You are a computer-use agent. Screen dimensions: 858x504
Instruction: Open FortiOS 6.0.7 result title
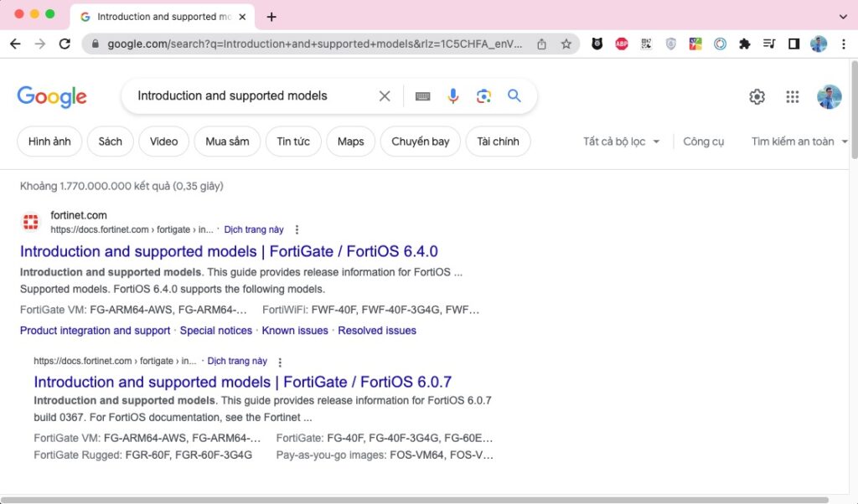tap(242, 382)
